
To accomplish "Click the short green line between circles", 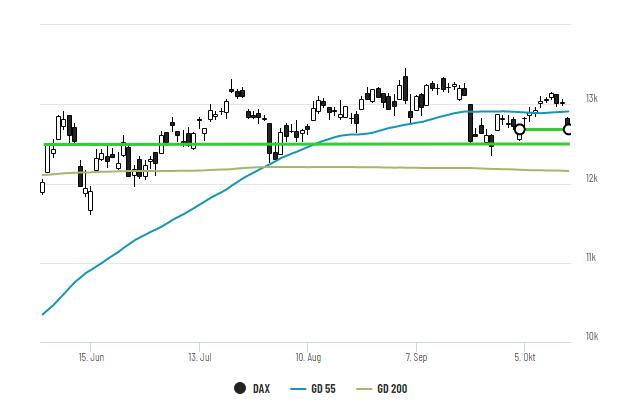I will point(544,129).
